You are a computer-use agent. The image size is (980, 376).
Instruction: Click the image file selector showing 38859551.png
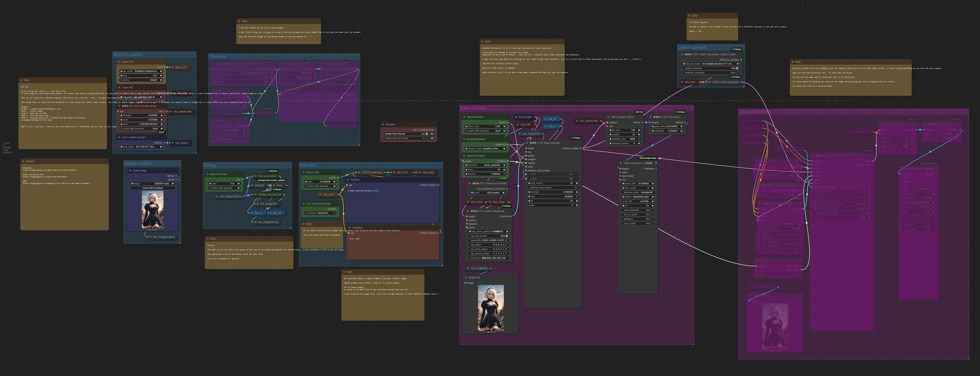tap(153, 183)
